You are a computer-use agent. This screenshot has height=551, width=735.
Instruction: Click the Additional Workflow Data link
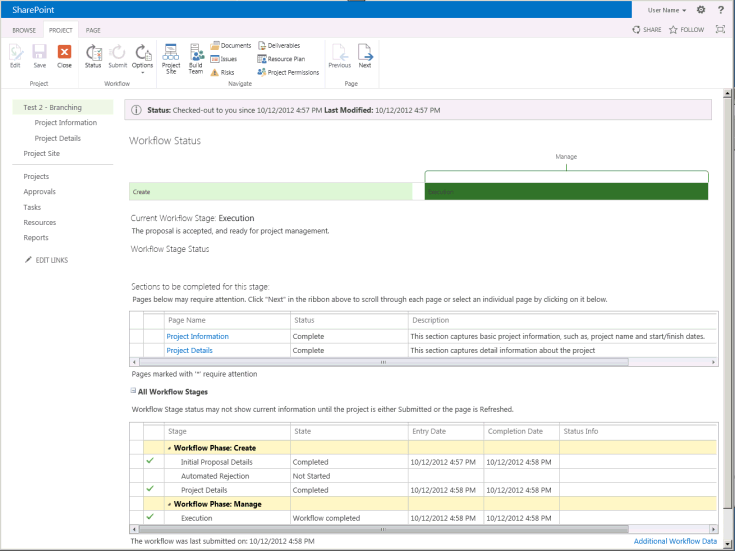coord(675,541)
